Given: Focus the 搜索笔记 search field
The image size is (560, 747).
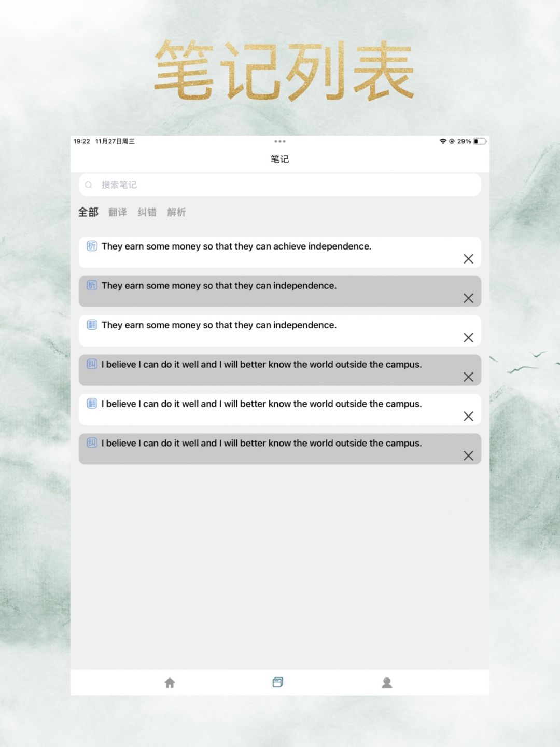Looking at the screenshot, I should coord(280,185).
